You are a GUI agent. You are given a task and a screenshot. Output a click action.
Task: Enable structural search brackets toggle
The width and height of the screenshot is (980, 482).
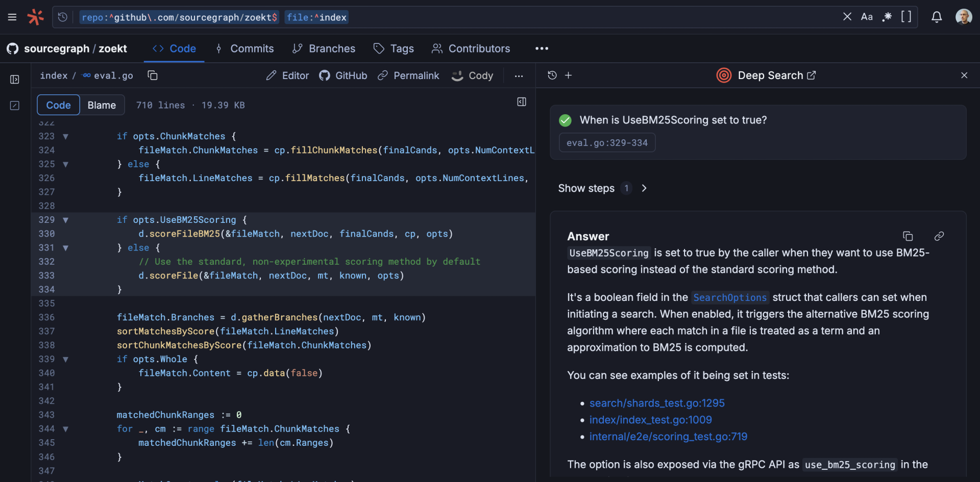[x=907, y=16]
